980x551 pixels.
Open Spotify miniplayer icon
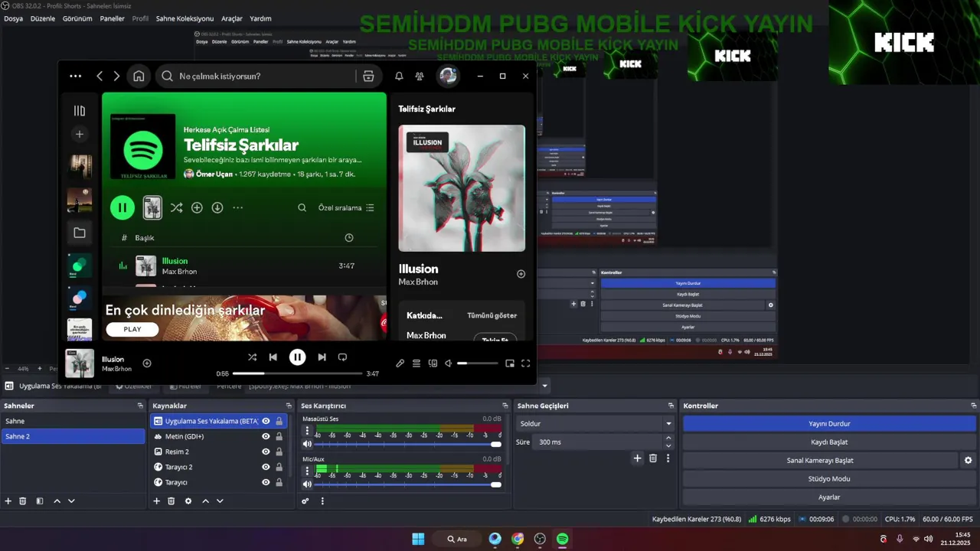[x=510, y=364]
